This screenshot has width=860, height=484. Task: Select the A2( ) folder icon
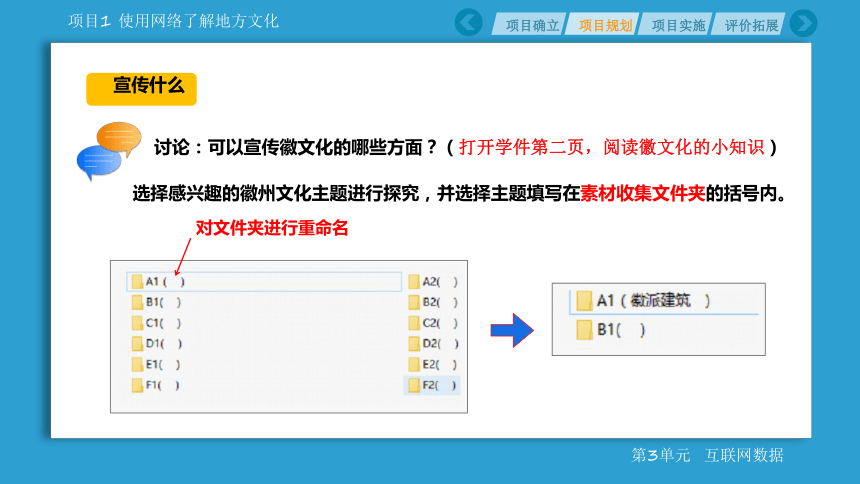414,282
